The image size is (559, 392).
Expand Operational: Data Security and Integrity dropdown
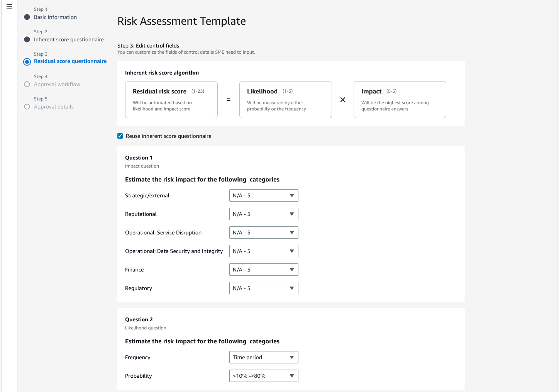pyautogui.click(x=264, y=251)
